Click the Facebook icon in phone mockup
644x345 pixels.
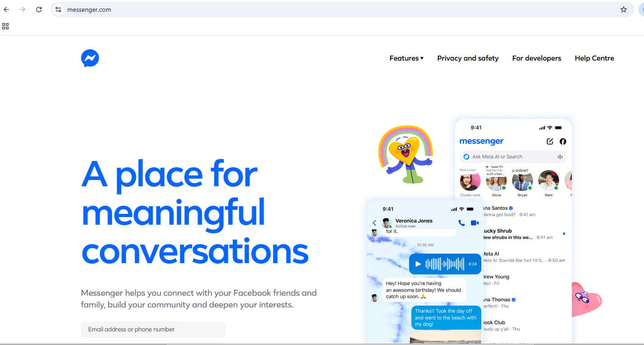point(563,142)
